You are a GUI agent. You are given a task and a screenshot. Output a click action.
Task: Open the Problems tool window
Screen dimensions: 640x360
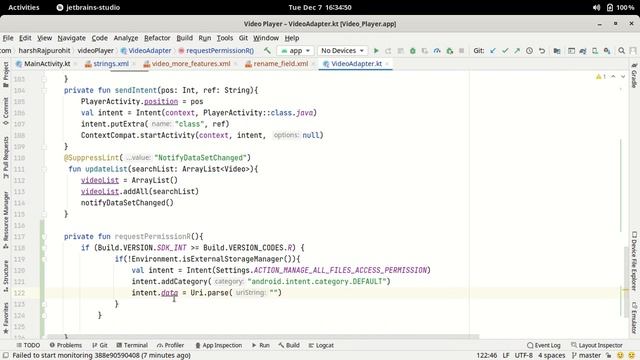click(x=65, y=345)
